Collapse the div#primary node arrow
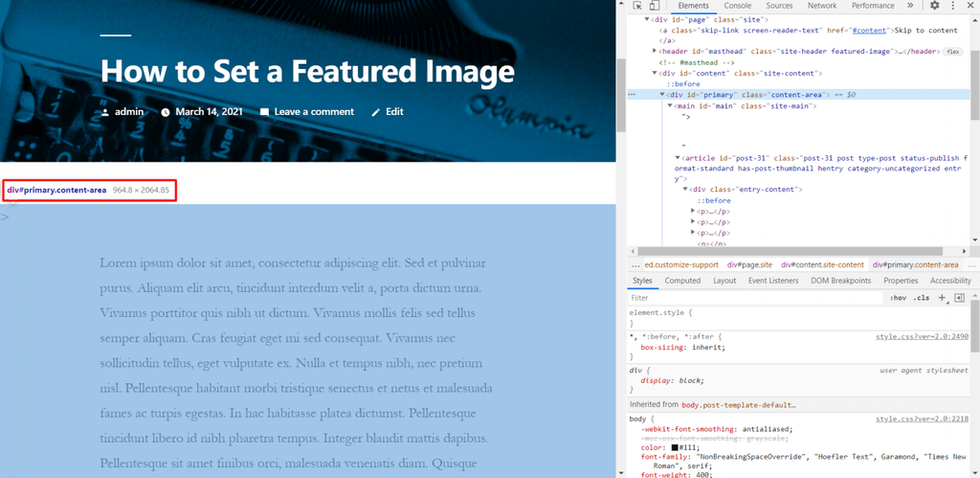 coord(662,95)
